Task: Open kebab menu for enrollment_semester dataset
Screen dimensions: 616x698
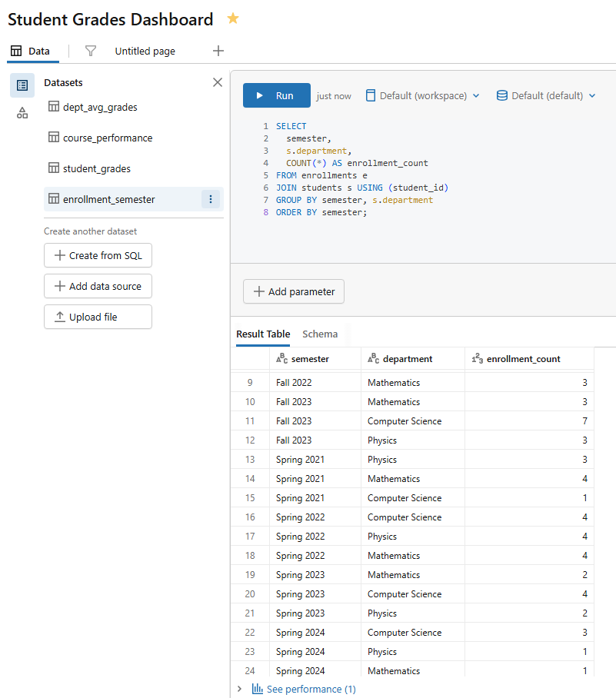Action: tap(211, 199)
